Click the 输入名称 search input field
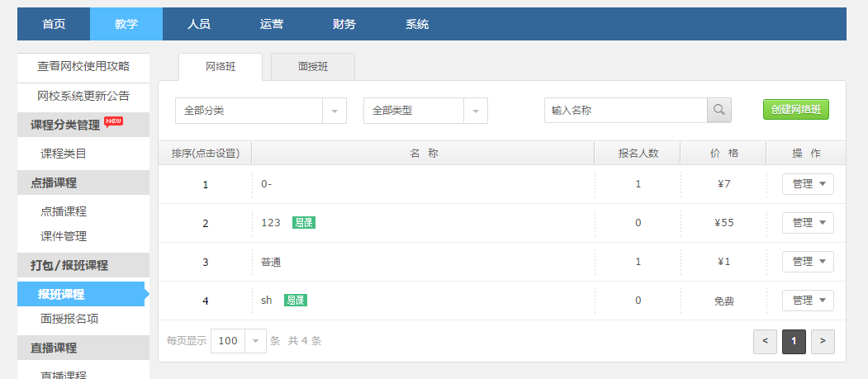 click(625, 110)
